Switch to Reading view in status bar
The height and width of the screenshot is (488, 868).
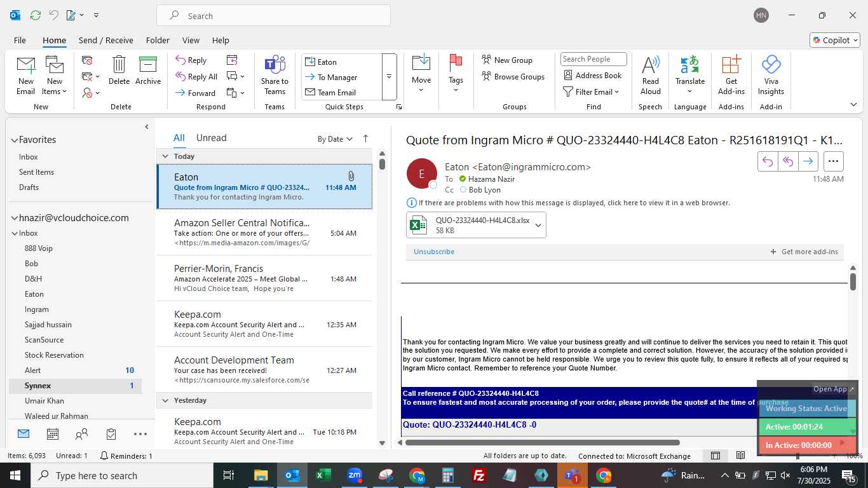740,456
